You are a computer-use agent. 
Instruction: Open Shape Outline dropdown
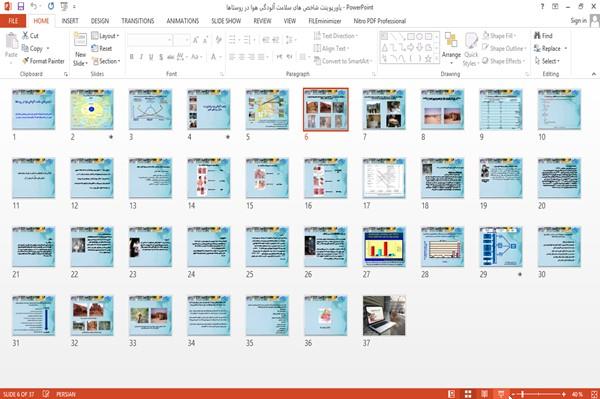504,48
